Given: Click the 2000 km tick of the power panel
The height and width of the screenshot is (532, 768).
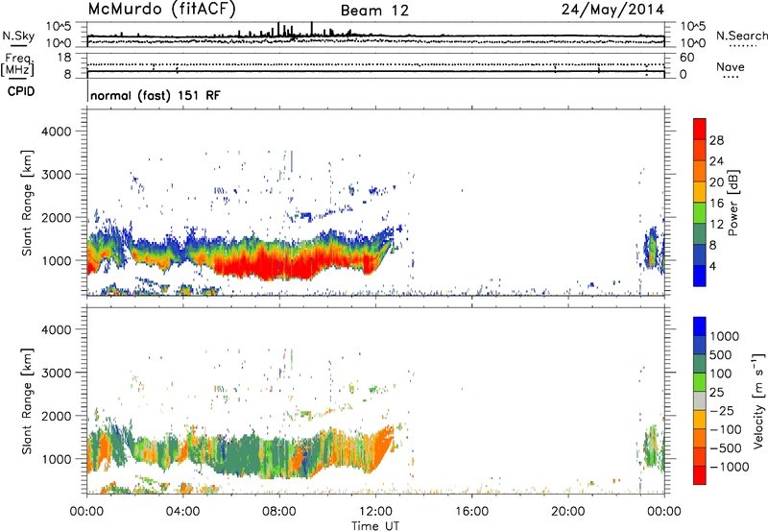Looking at the screenshot, I should coord(56,217).
